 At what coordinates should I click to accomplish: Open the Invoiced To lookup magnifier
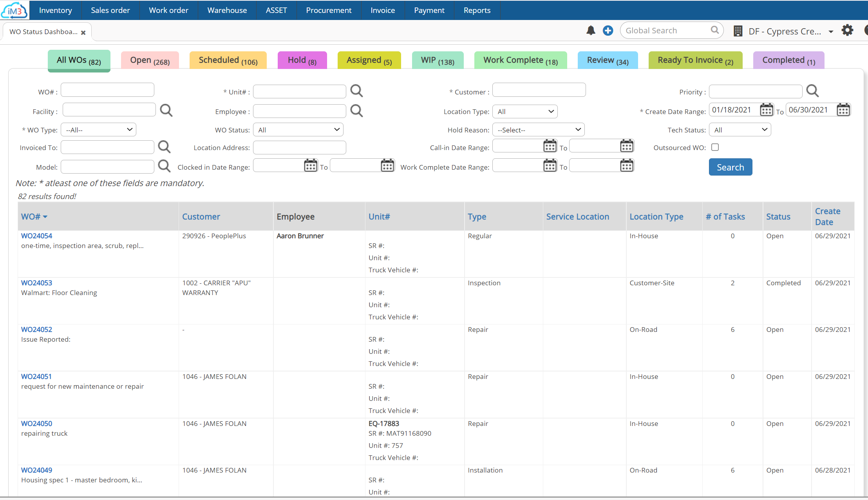coord(164,147)
